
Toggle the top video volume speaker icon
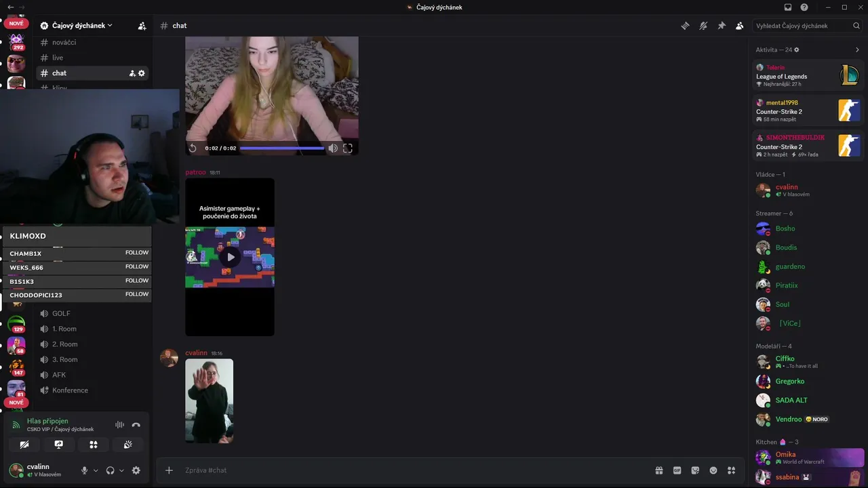pyautogui.click(x=333, y=148)
